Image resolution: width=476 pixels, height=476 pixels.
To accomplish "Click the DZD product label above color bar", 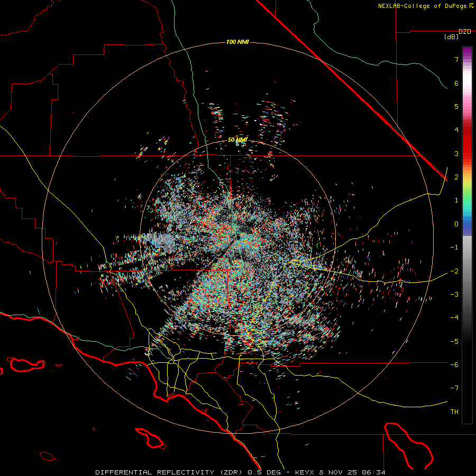I will pos(464,32).
